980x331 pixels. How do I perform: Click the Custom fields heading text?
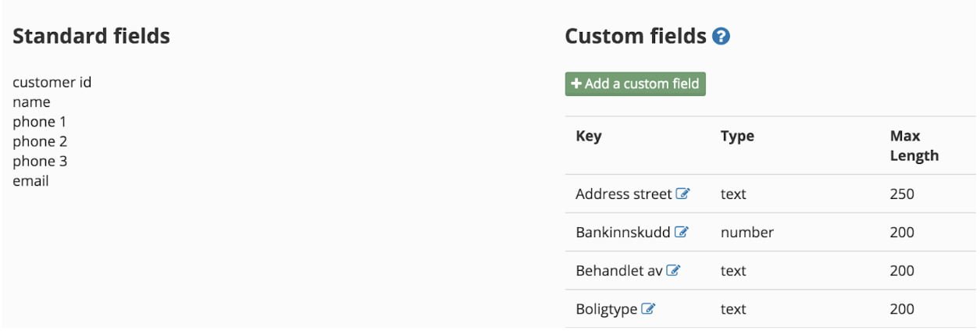point(636,36)
